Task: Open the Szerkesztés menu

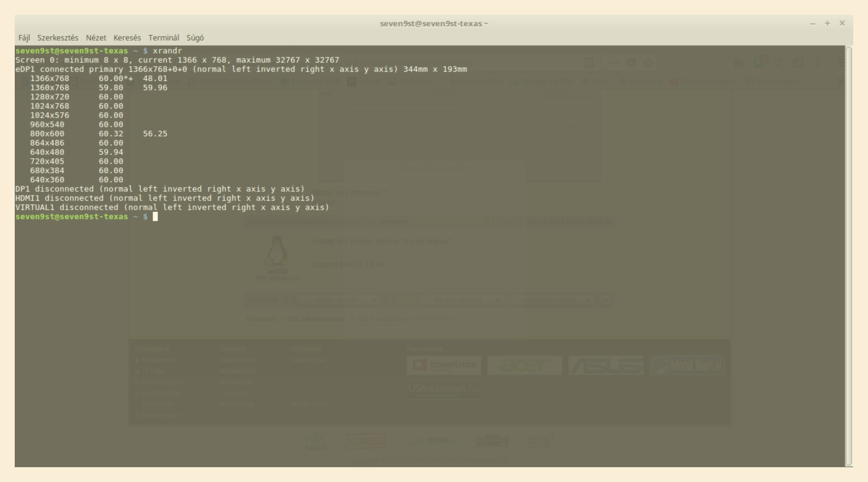Action: [x=59, y=37]
